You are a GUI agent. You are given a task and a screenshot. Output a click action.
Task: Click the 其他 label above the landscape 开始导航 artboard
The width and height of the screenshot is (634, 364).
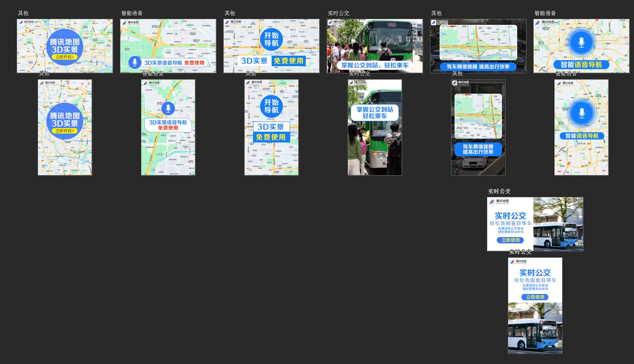pyautogui.click(x=230, y=13)
